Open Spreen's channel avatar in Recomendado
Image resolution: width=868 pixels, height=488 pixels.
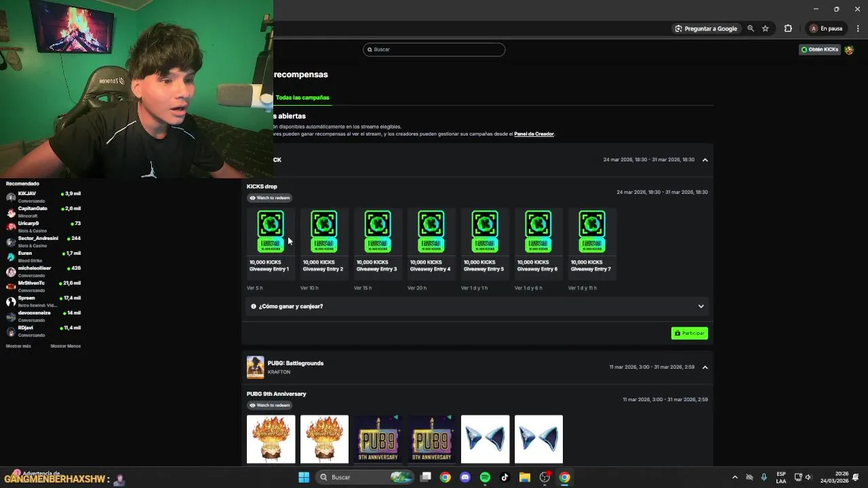coord(11,302)
